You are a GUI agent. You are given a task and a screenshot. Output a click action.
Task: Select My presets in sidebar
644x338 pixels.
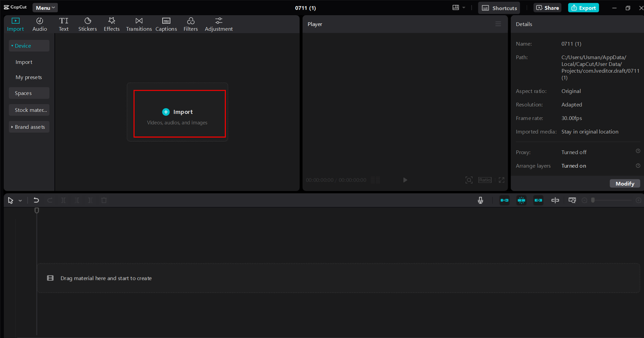click(x=29, y=77)
